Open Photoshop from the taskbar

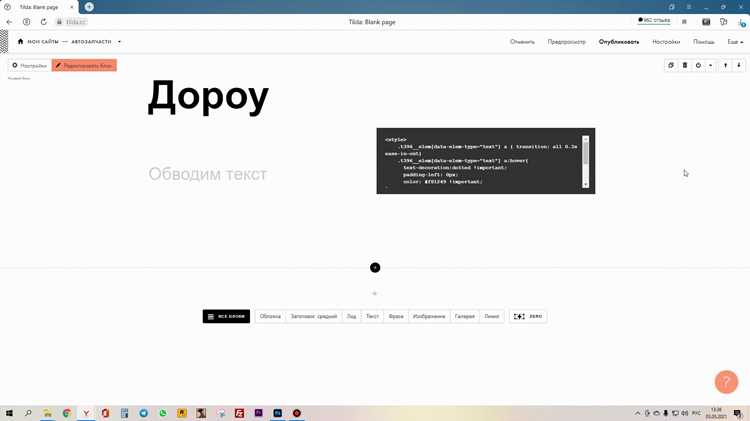pos(277,413)
